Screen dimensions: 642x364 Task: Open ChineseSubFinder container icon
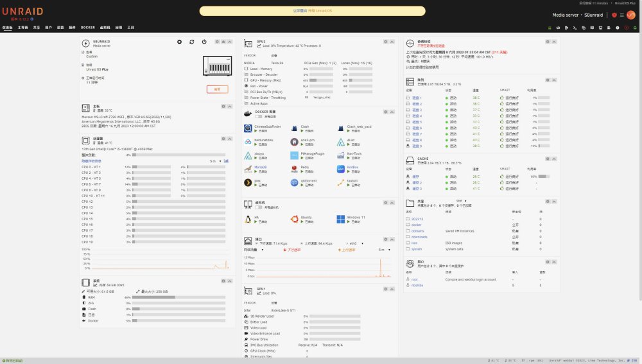tap(248, 128)
